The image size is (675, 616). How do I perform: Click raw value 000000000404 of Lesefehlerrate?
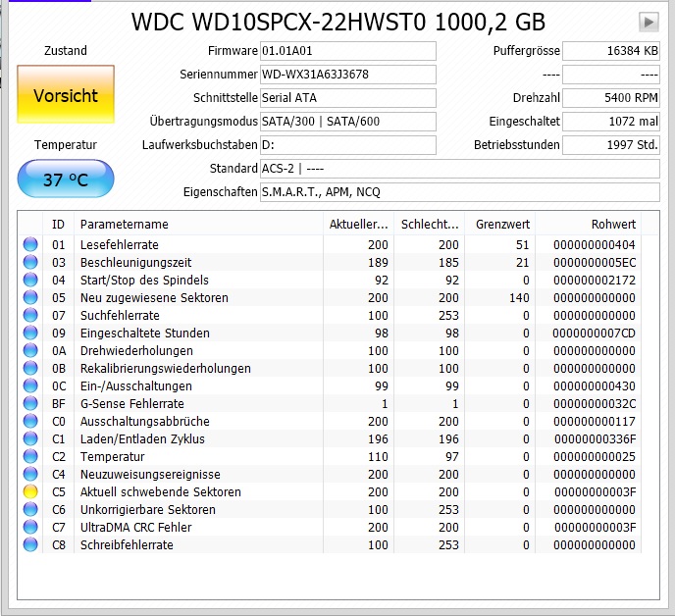click(x=595, y=244)
